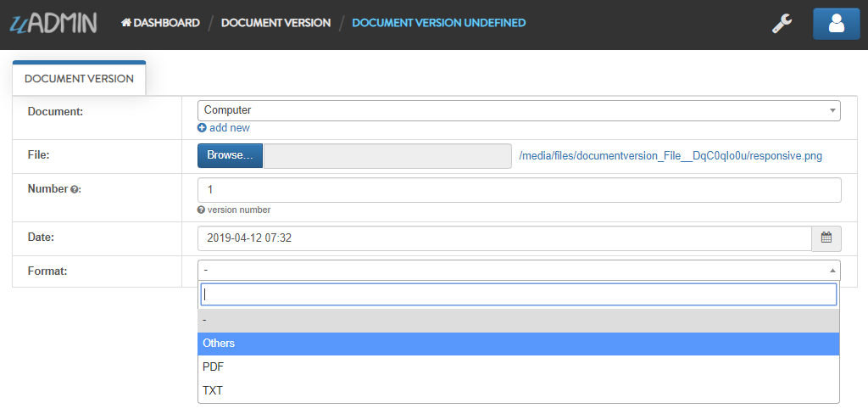Click the 'File:' field label
868x414 pixels.
pos(39,154)
